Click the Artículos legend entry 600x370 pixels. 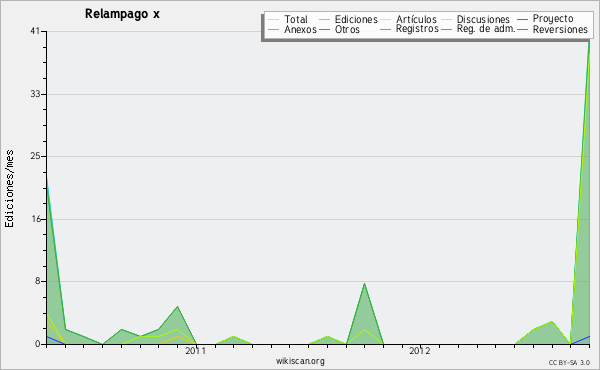click(416, 19)
